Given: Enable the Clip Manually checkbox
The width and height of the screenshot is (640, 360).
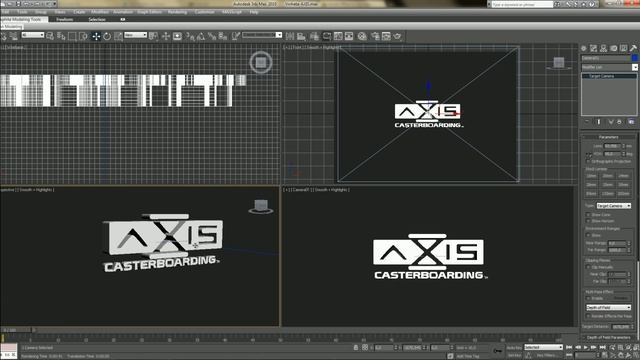Looking at the screenshot, I should 588,267.
